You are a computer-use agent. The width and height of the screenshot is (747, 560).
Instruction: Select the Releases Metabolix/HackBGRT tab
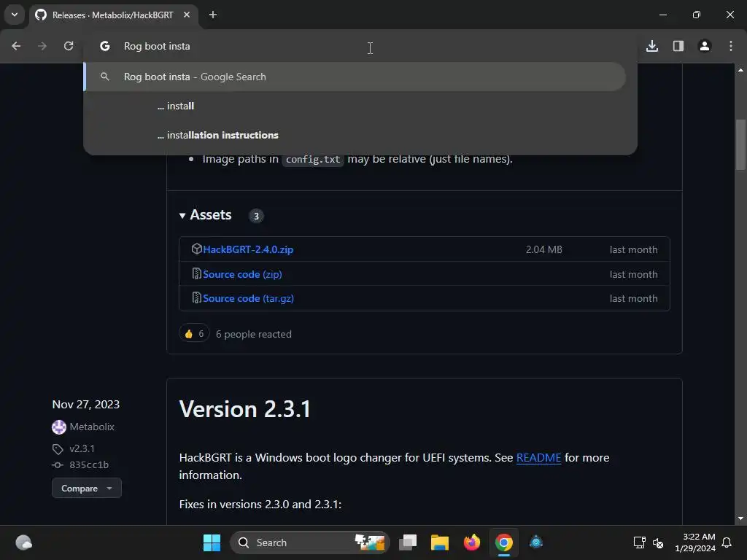pos(112,15)
